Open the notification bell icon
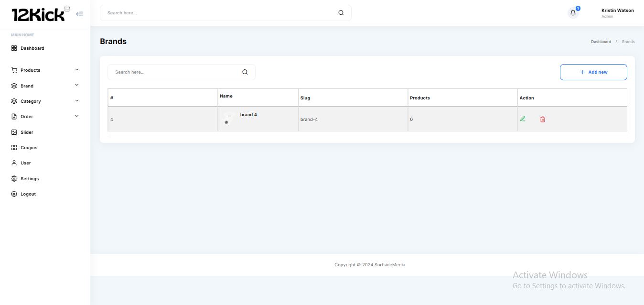 [x=573, y=13]
